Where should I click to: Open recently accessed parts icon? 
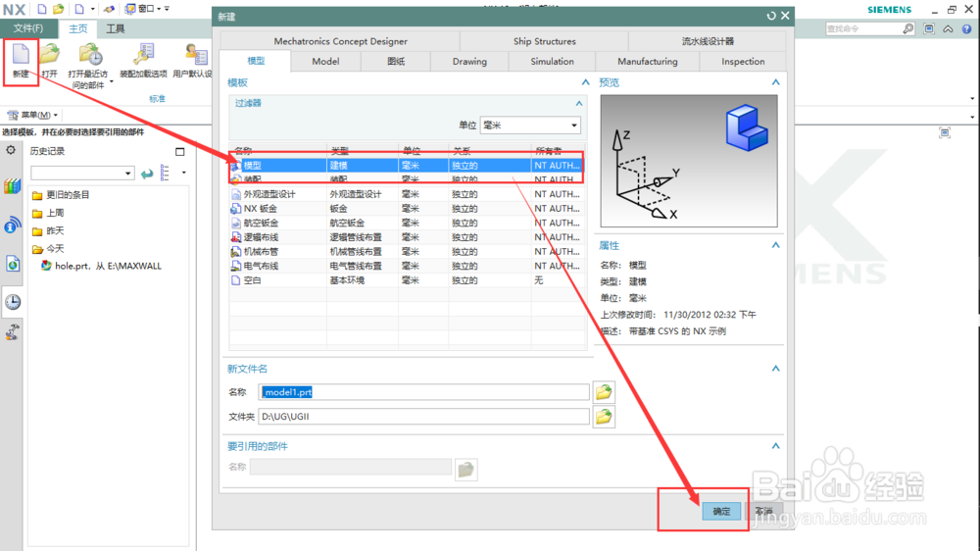click(90, 55)
